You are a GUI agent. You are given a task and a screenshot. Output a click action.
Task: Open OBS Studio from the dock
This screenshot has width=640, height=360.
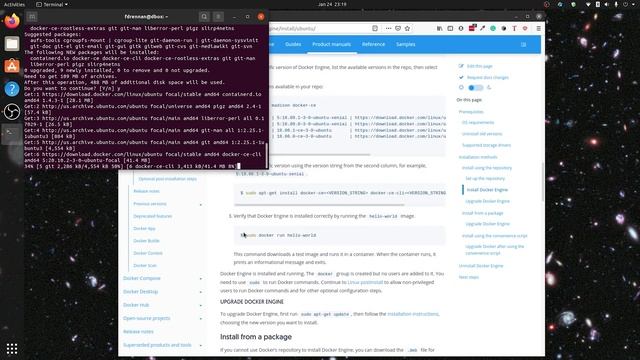(x=12, y=111)
